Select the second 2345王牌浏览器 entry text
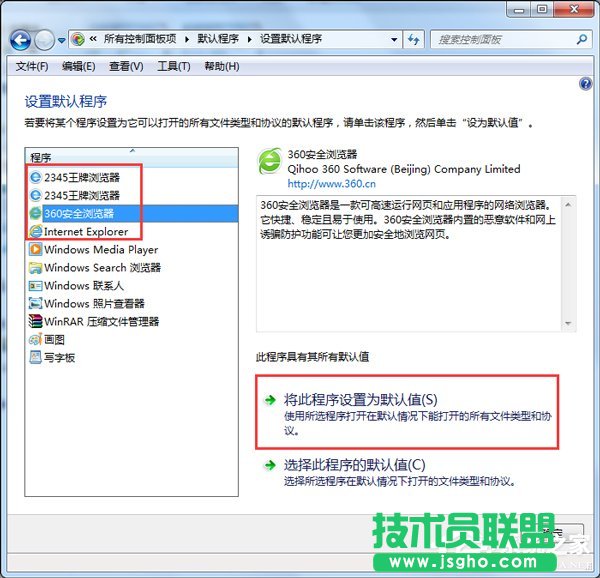This screenshot has width=600, height=578. click(x=82, y=195)
